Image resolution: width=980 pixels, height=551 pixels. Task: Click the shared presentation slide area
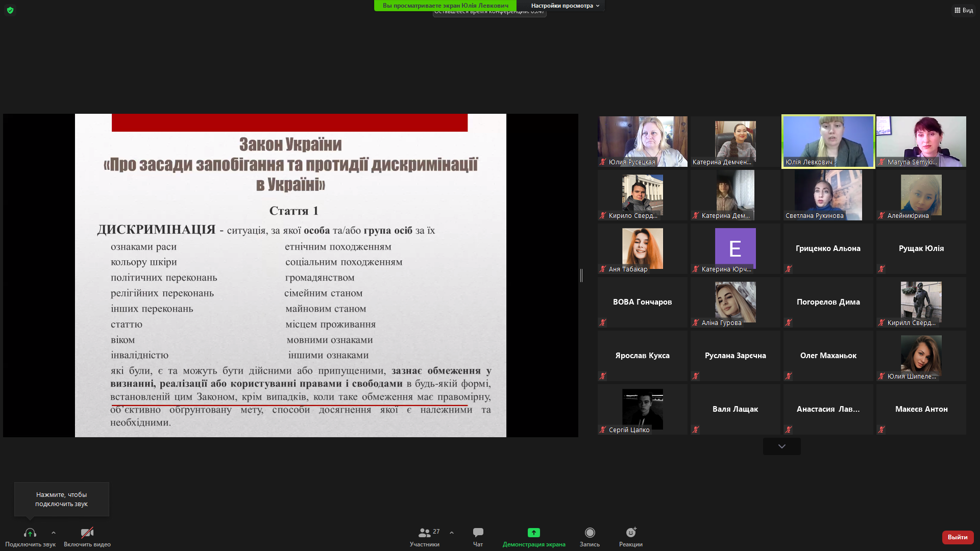(290, 275)
